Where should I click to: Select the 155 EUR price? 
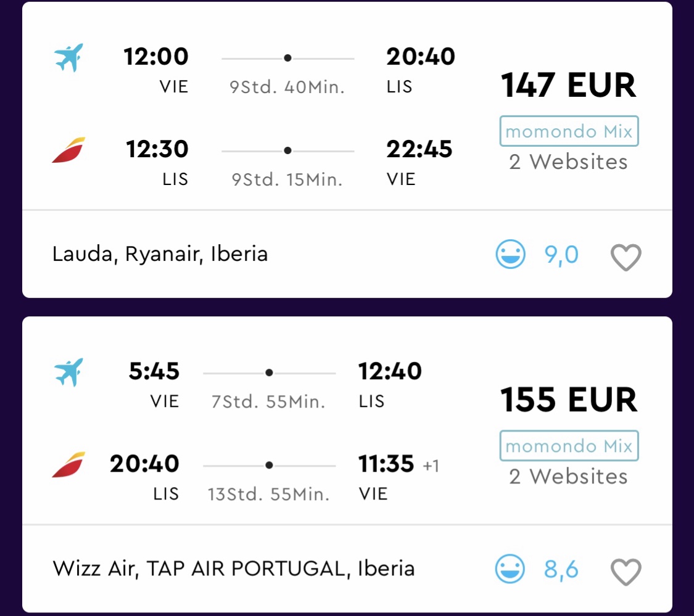[x=568, y=400]
